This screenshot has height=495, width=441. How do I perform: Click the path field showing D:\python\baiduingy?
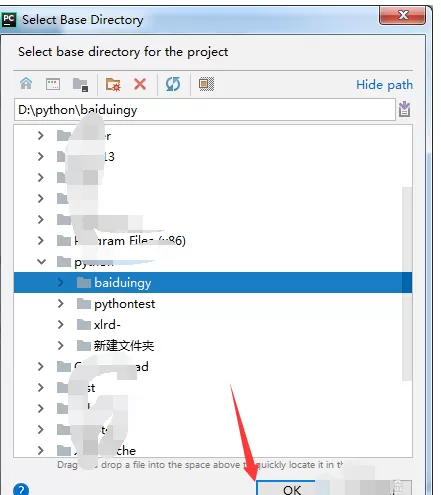click(205, 110)
